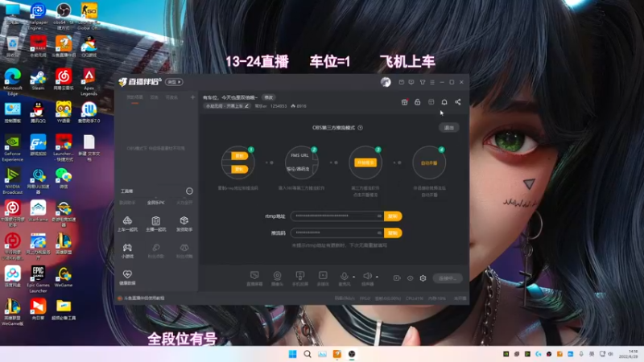
Task: Copy the rtmp address
Action: click(393, 216)
